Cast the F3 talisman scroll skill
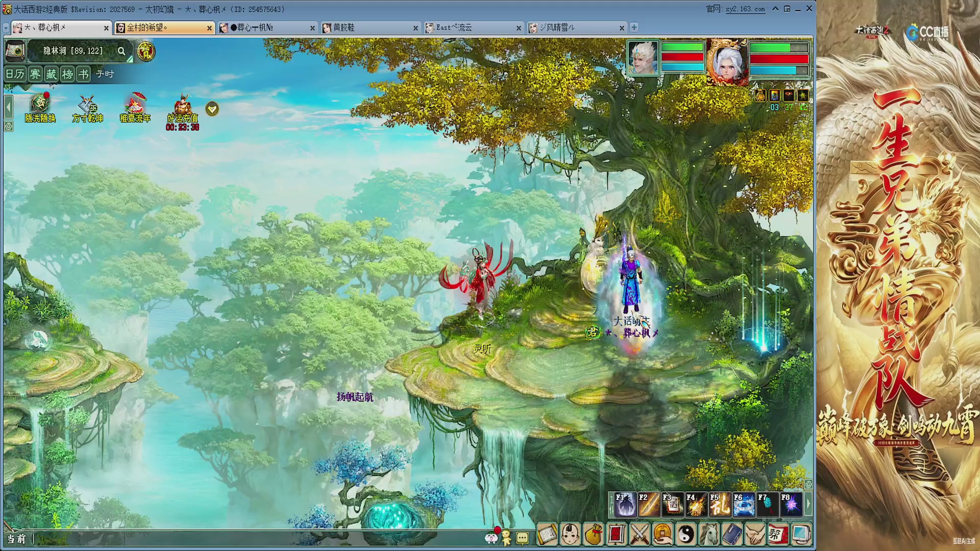 673,505
